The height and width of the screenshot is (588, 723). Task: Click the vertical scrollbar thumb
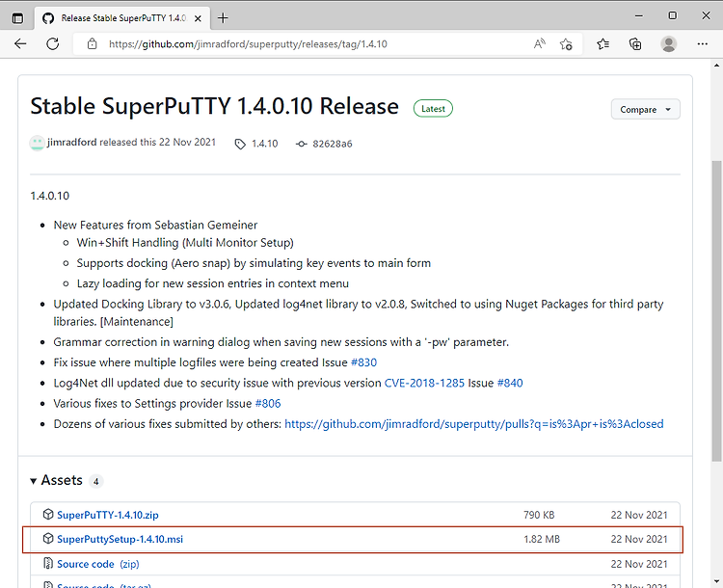(x=716, y=310)
